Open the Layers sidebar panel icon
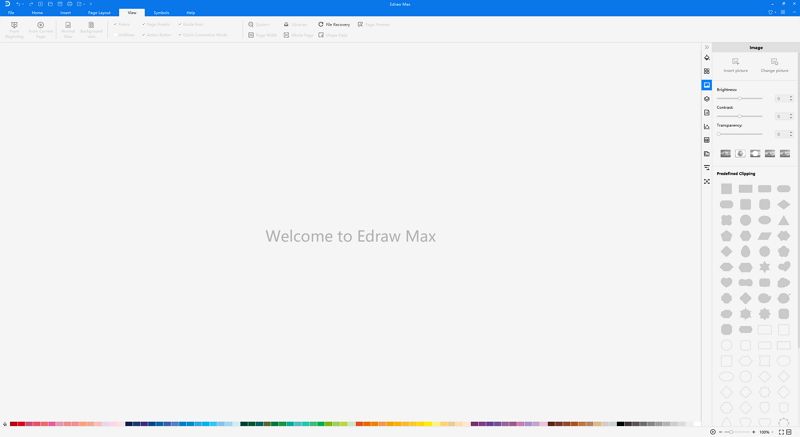This screenshot has height=437, width=800. 707,99
